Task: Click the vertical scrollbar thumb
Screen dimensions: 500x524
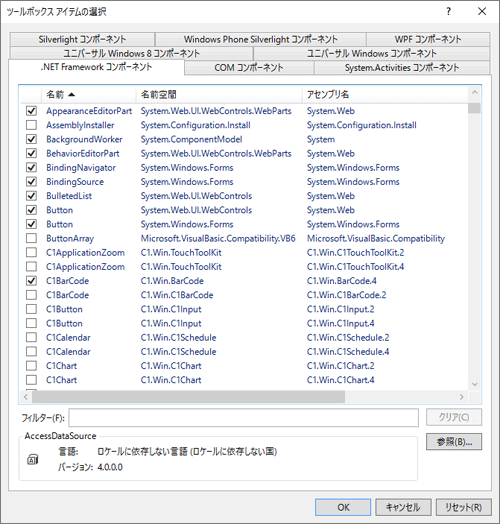Action: [x=474, y=108]
